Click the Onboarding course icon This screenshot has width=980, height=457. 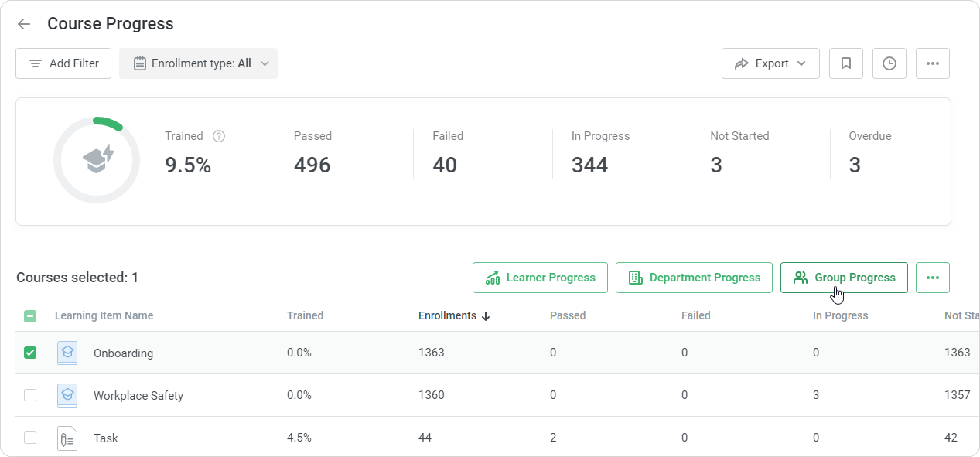[67, 353]
